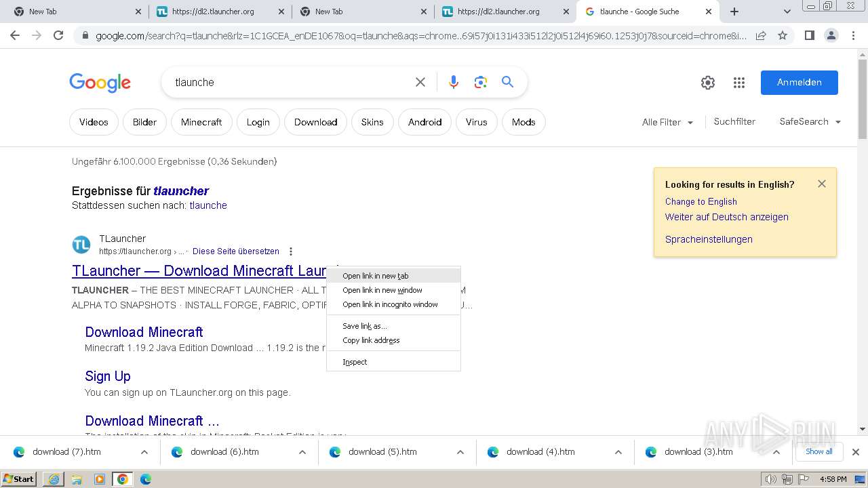Switch to tlaunche - Google Suche tab
Viewport: 868px width, 488px height.
click(x=648, y=12)
